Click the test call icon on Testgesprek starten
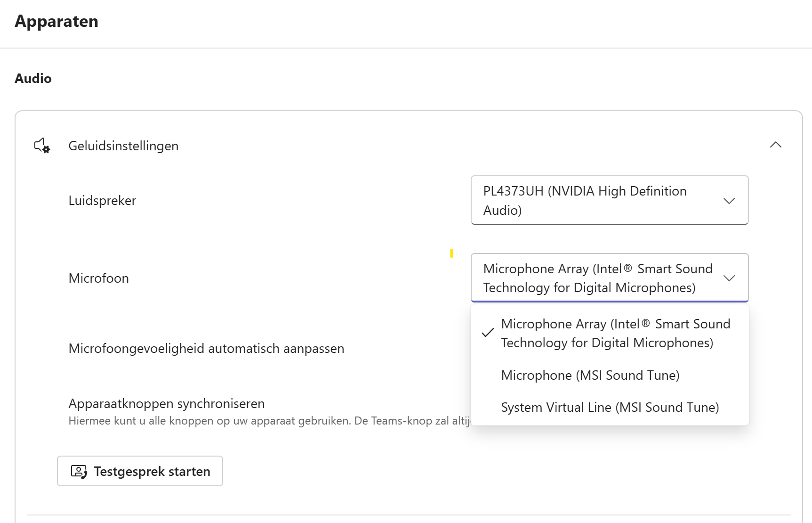This screenshot has height=523, width=812. (x=79, y=471)
